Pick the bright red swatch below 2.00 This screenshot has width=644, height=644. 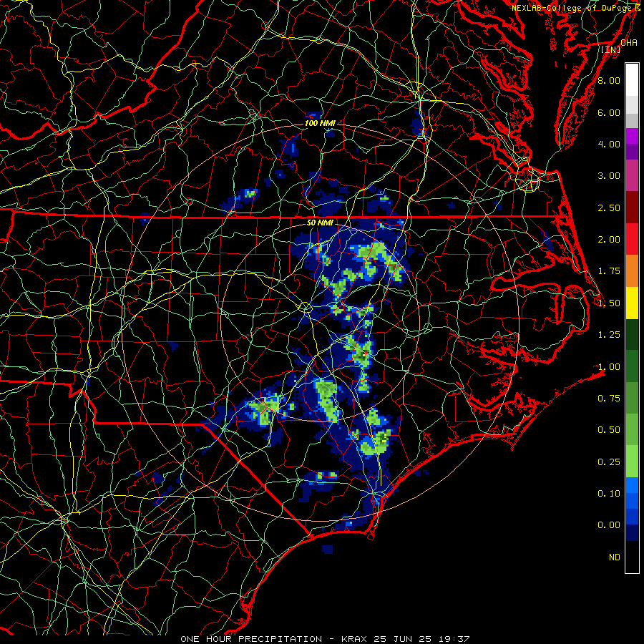[x=632, y=239]
